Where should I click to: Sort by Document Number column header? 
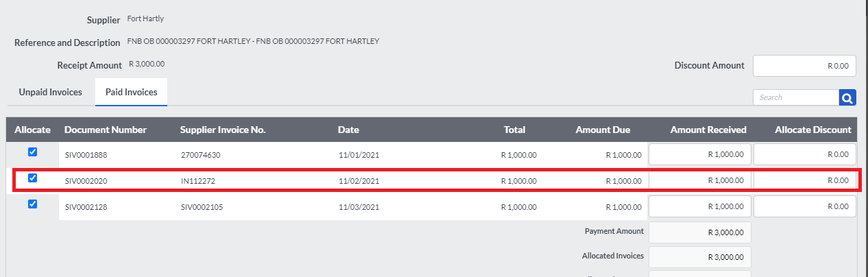tap(106, 130)
